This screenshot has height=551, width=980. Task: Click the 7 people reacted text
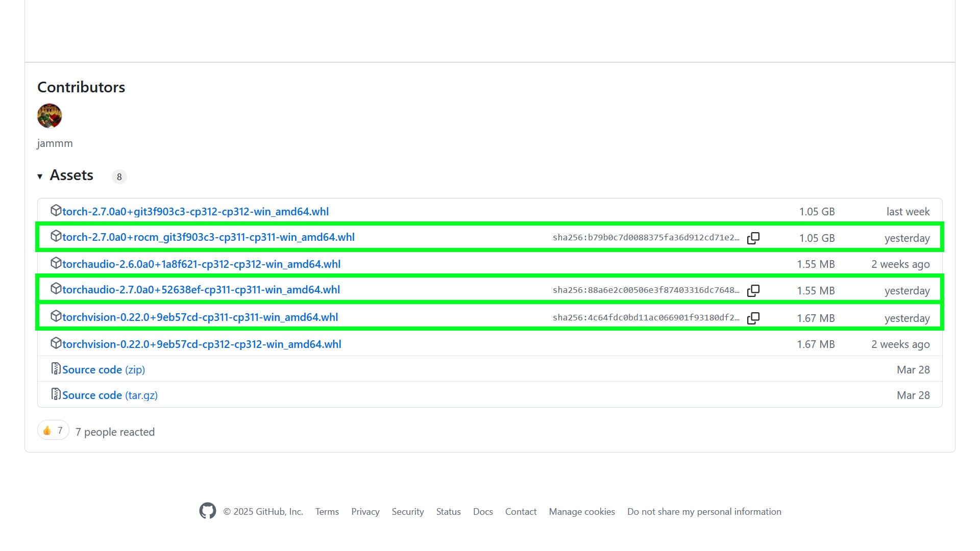115,432
